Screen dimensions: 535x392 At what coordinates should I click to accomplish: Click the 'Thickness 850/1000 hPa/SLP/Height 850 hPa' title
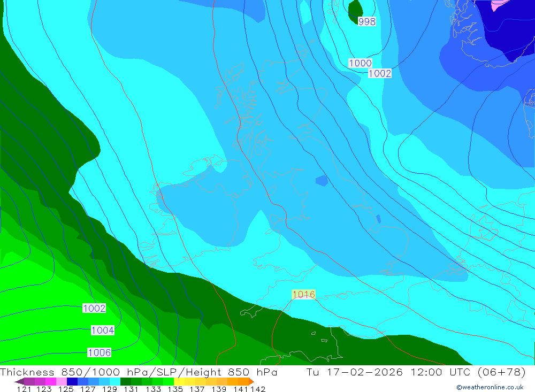[x=139, y=372]
